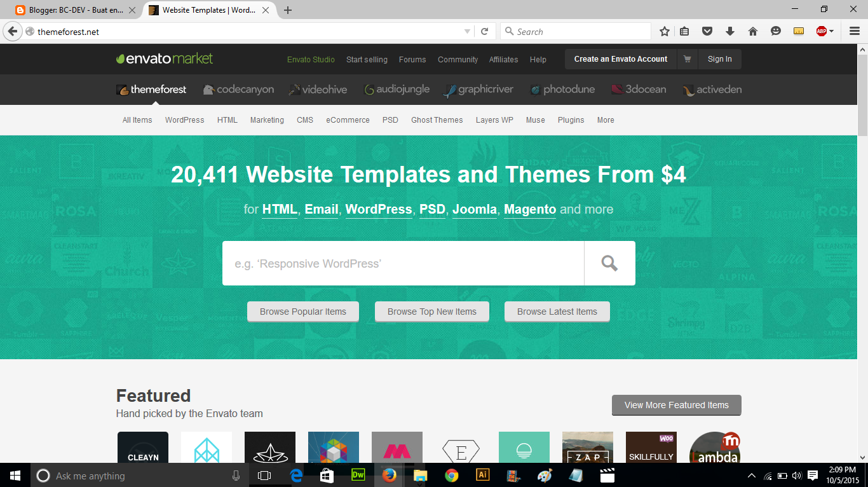This screenshot has width=868, height=487.
Task: Reload the page with the refresh icon
Action: 484,31
